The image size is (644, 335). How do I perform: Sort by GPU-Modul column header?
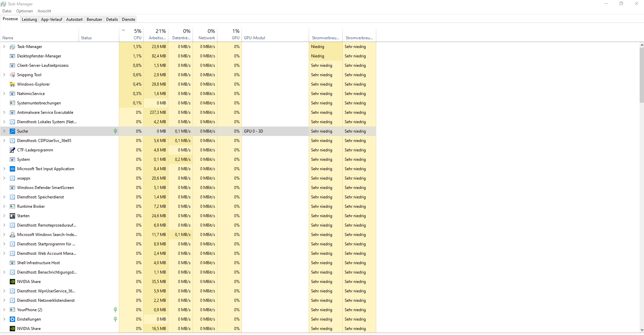tap(275, 34)
